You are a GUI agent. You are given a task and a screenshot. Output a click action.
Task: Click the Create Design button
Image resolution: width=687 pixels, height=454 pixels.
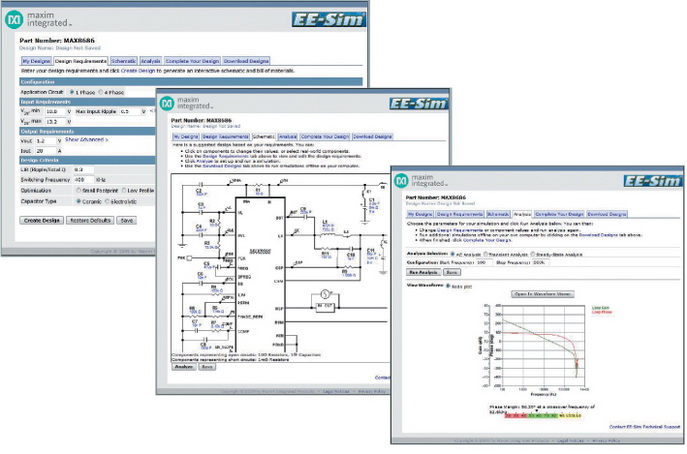[42, 220]
